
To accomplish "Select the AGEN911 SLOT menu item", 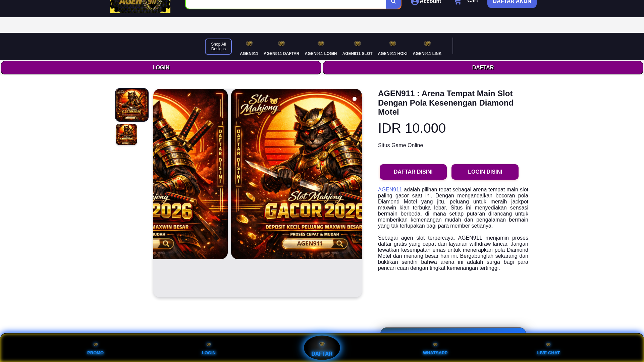I will pyautogui.click(x=357, y=48).
